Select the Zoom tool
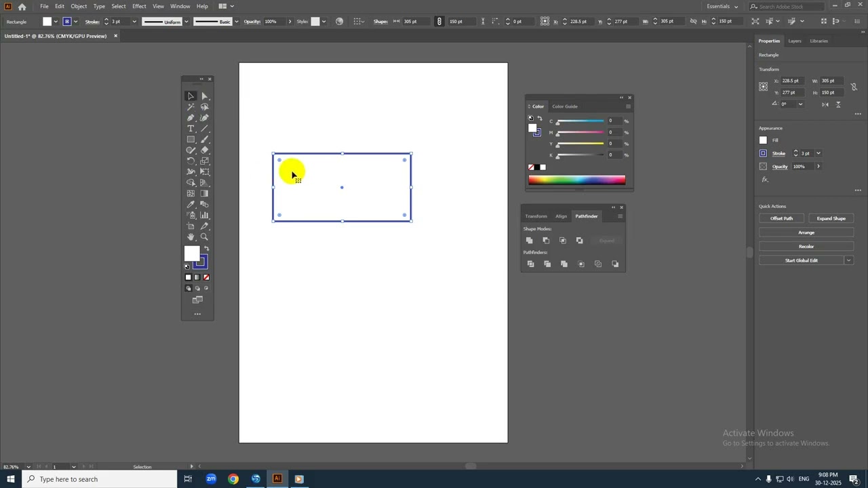This screenshot has height=488, width=868. tap(204, 237)
